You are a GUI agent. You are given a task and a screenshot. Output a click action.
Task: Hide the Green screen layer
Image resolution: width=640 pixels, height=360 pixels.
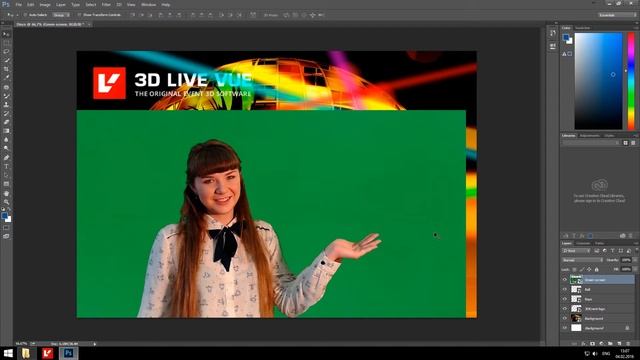point(565,280)
